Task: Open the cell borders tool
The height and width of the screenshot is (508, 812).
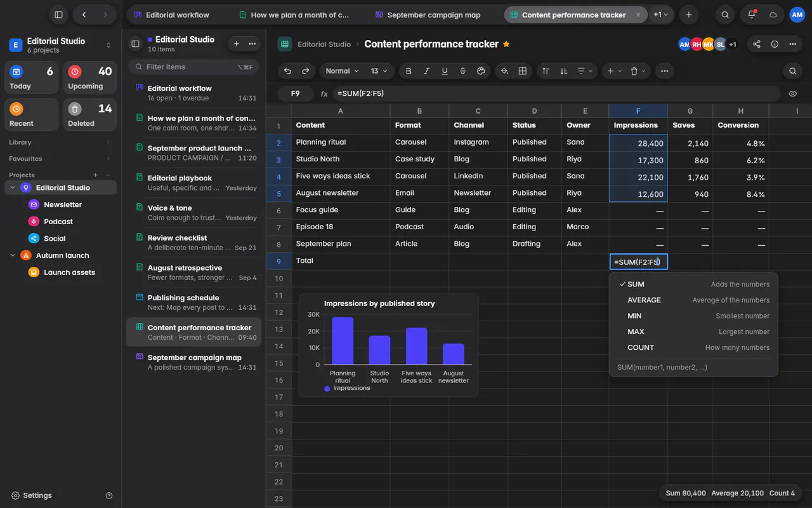Action: tap(523, 71)
